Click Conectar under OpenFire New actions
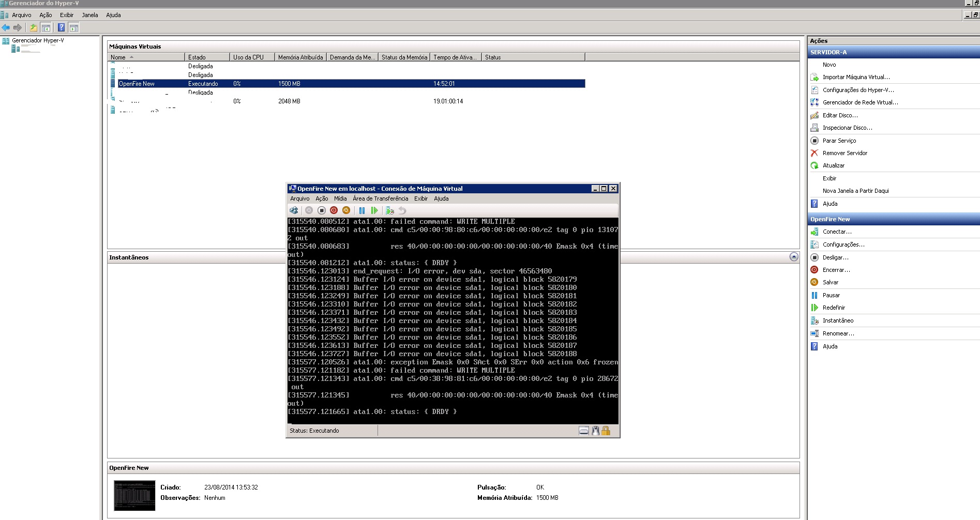 pyautogui.click(x=837, y=232)
